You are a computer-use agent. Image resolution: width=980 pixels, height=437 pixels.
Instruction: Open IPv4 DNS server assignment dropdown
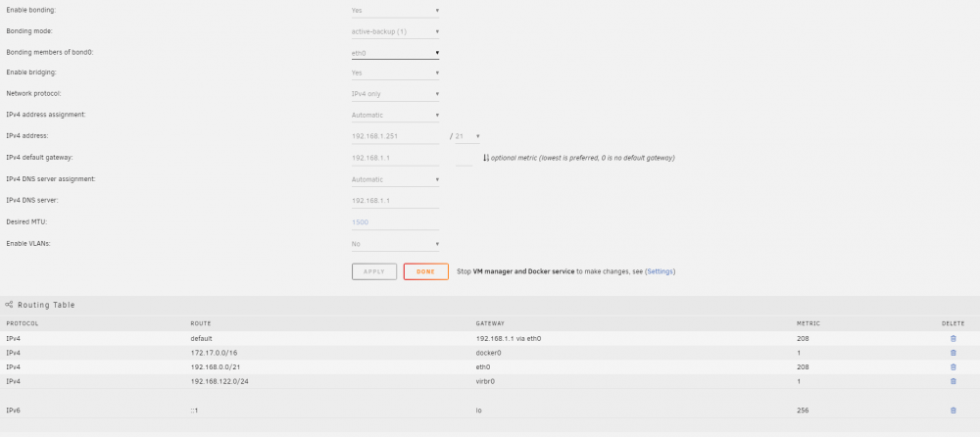coord(395,179)
